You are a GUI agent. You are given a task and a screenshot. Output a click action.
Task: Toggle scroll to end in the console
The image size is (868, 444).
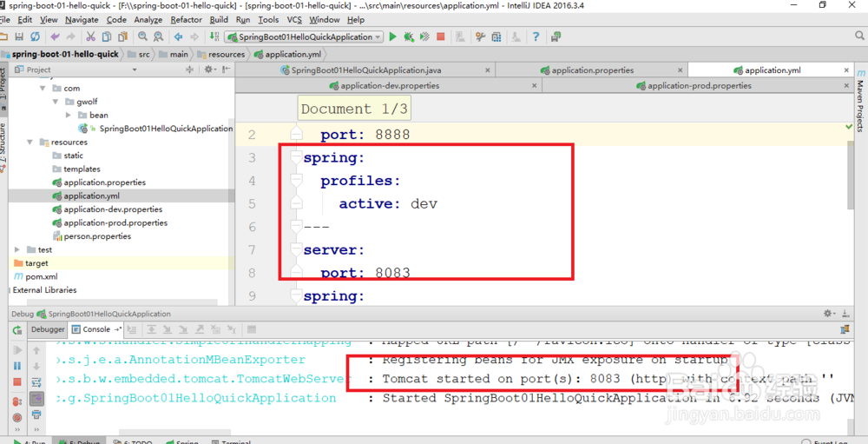coord(36,398)
